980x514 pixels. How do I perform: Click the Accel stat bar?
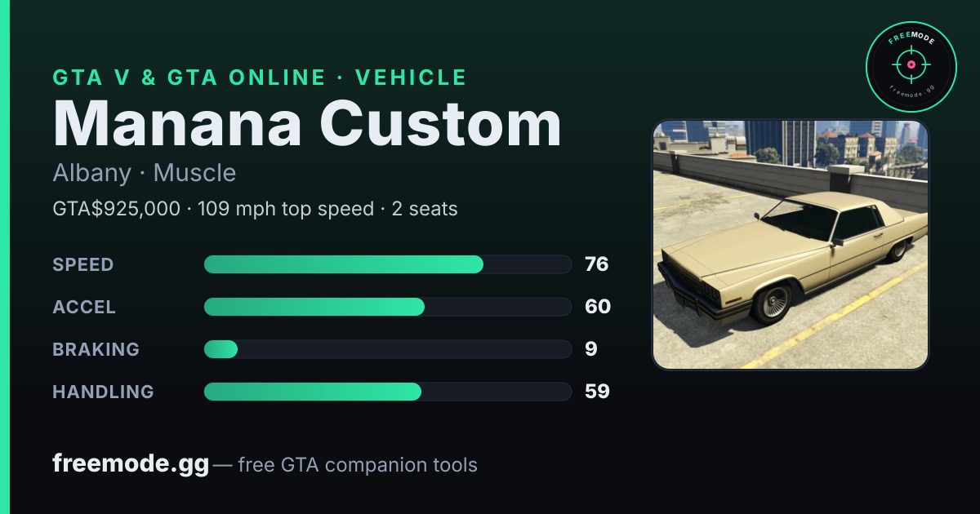388,307
